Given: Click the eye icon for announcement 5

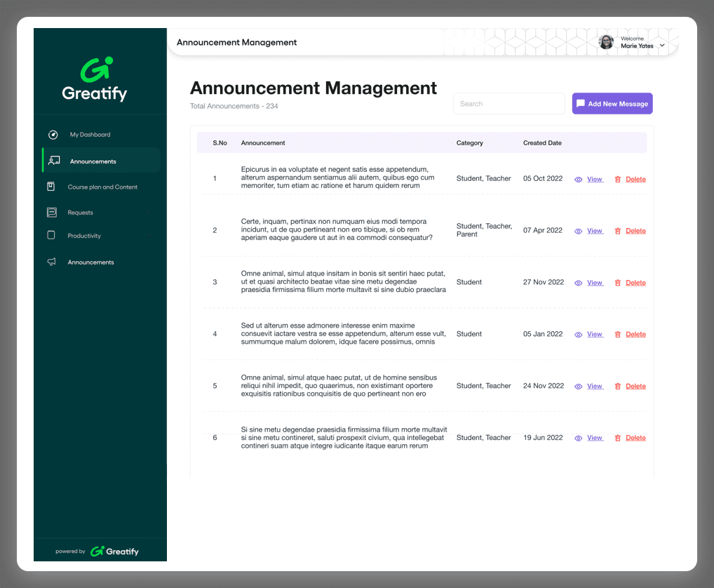Looking at the screenshot, I should (579, 387).
